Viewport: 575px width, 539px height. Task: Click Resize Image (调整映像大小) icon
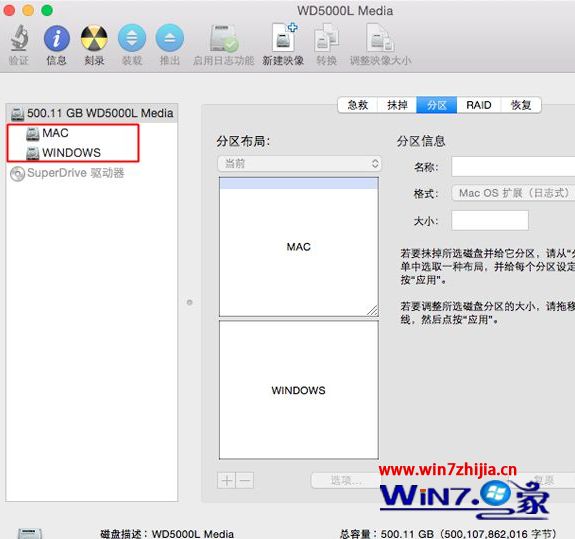coord(380,37)
